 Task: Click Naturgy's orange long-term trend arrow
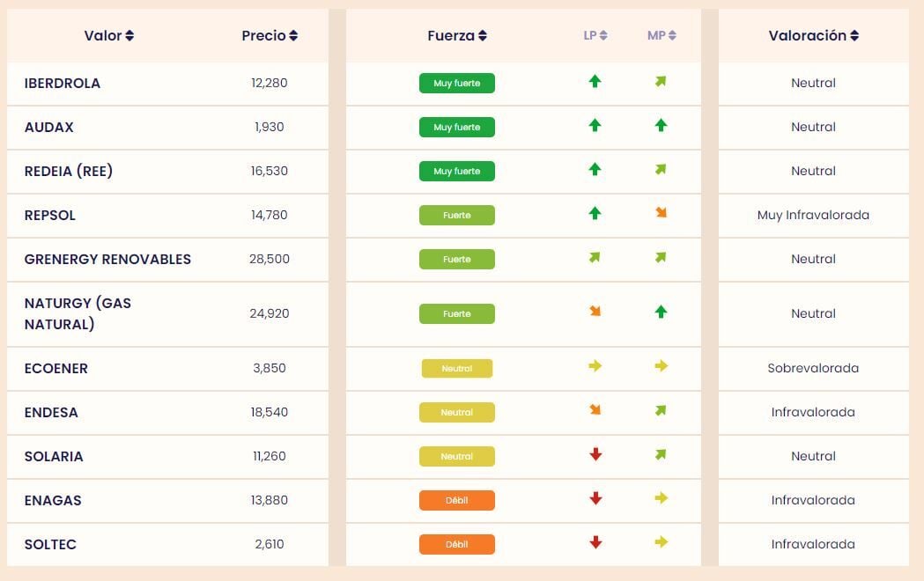click(x=595, y=312)
